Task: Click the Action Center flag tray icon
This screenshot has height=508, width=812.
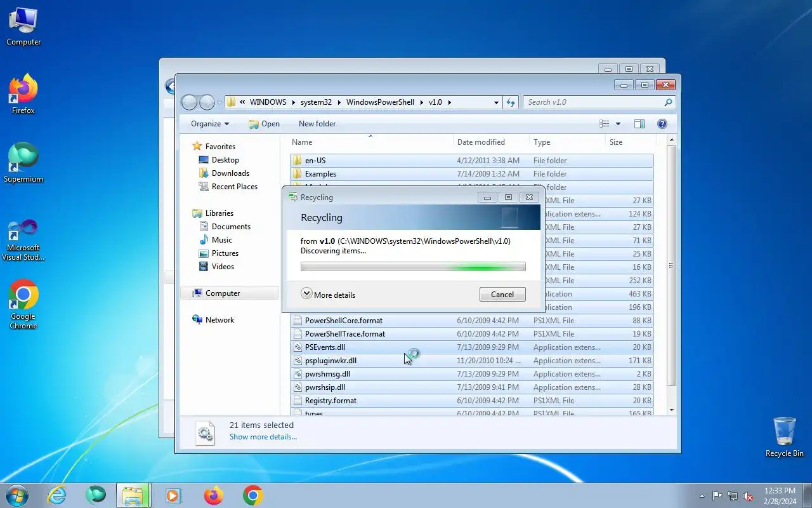Action: point(717,496)
